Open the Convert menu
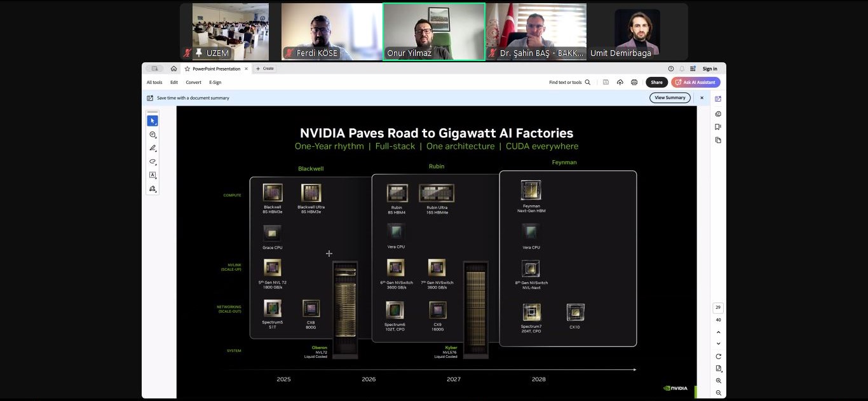 pos(194,82)
